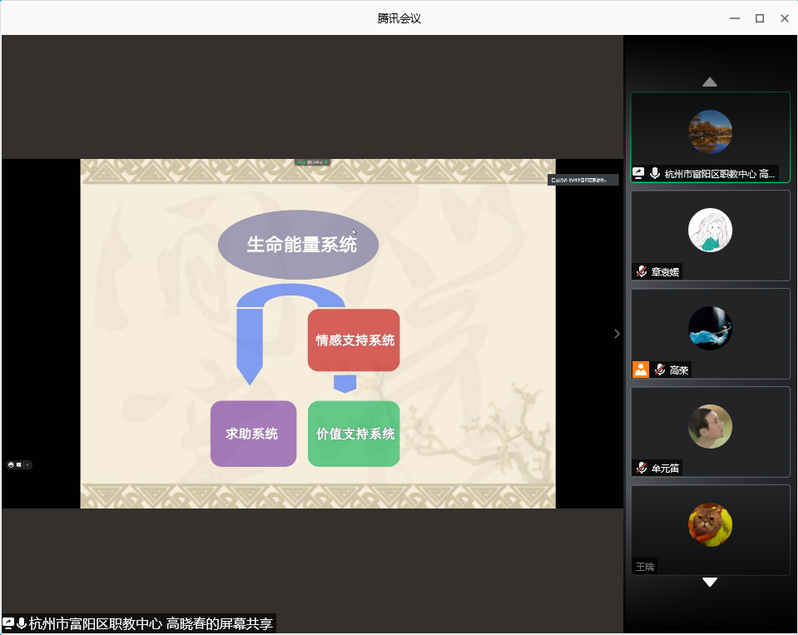The height and width of the screenshot is (635, 798).
Task: Collapse the participant sidebar with the chevron
Action: pos(616,334)
